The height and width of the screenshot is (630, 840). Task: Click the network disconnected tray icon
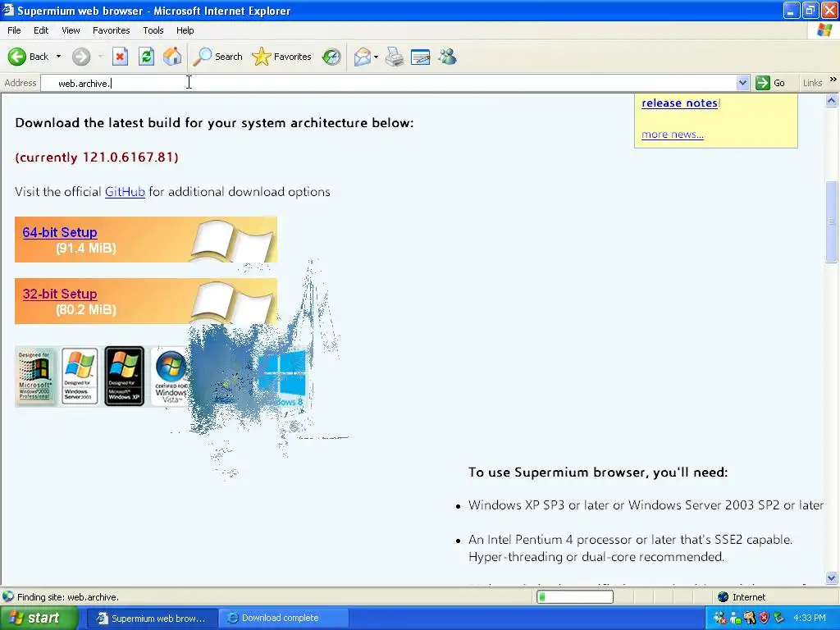pos(720,619)
